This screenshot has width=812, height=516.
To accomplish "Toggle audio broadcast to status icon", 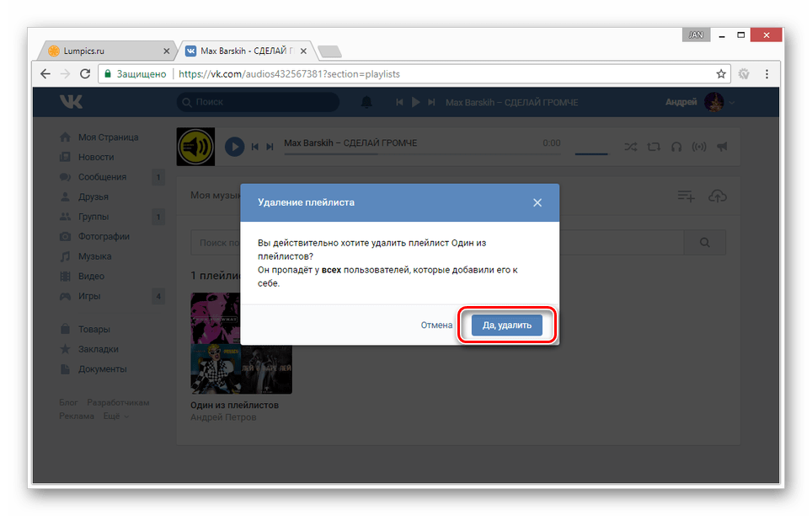I will [x=698, y=147].
